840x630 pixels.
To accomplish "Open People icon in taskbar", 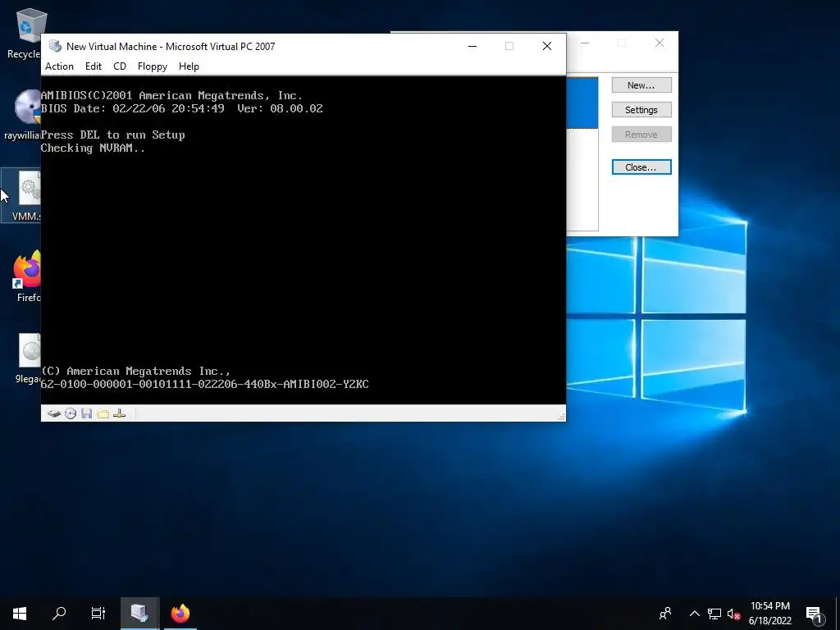I will [665, 614].
